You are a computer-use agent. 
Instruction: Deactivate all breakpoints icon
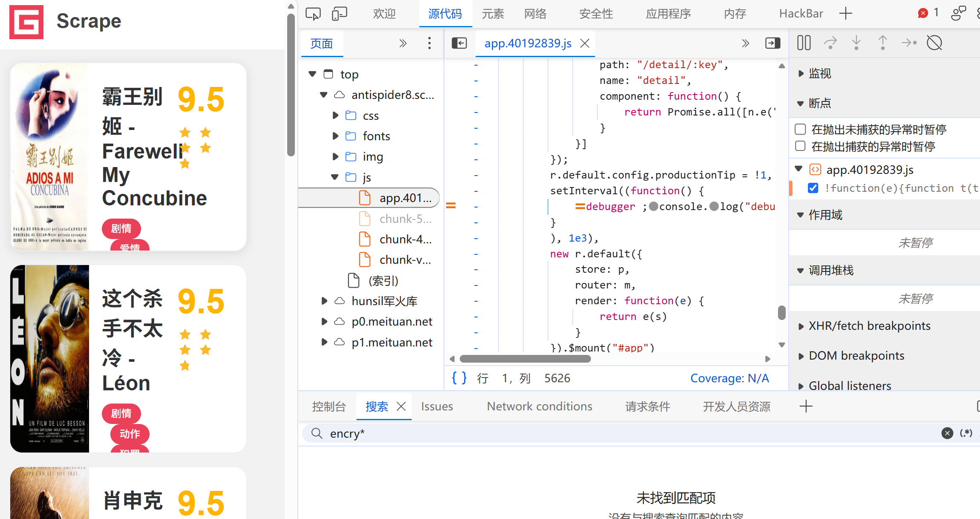point(934,43)
